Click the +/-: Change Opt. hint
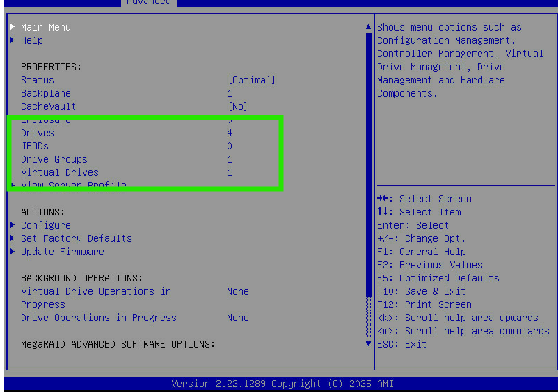Image resolution: width=558 pixels, height=392 pixels. (x=422, y=238)
